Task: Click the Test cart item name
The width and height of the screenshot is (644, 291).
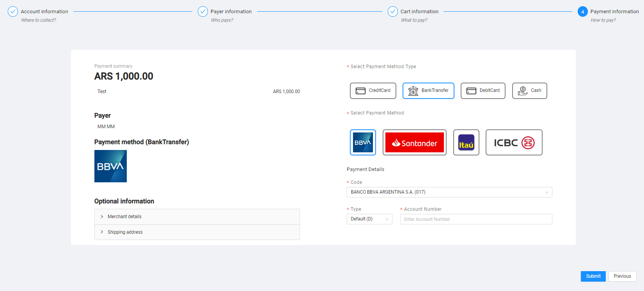Action: tap(102, 92)
